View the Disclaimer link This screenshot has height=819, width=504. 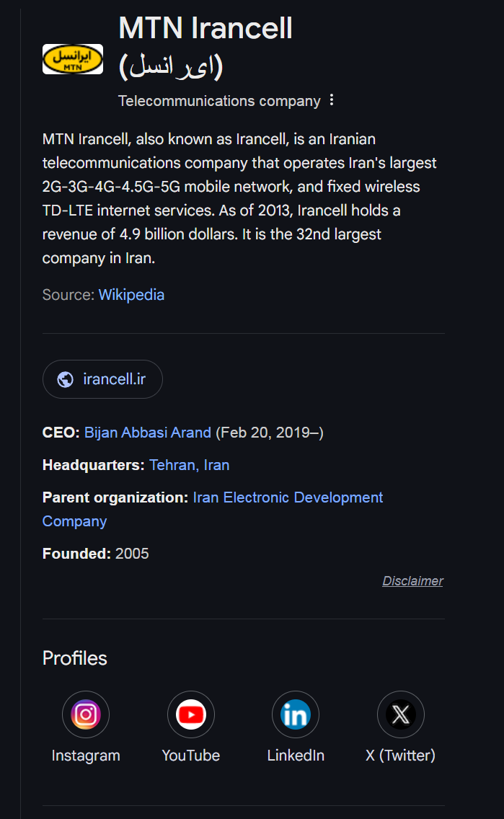(x=412, y=581)
